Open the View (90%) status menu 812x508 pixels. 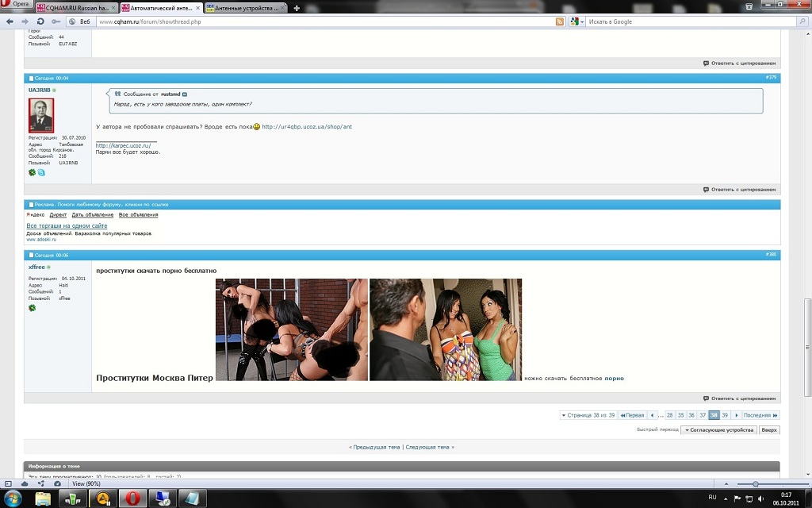pyautogui.click(x=86, y=483)
